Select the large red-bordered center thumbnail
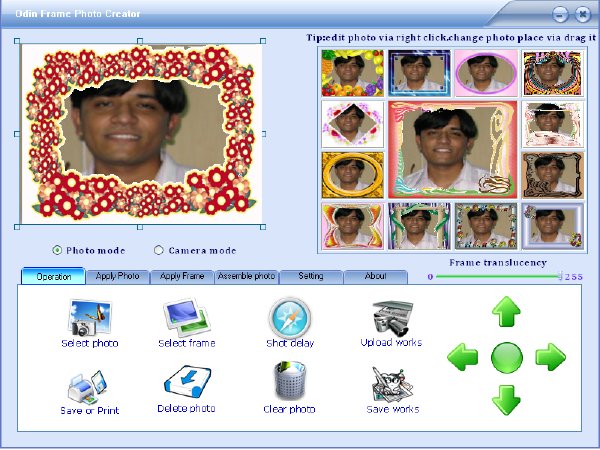The height and width of the screenshot is (450, 600). click(453, 150)
